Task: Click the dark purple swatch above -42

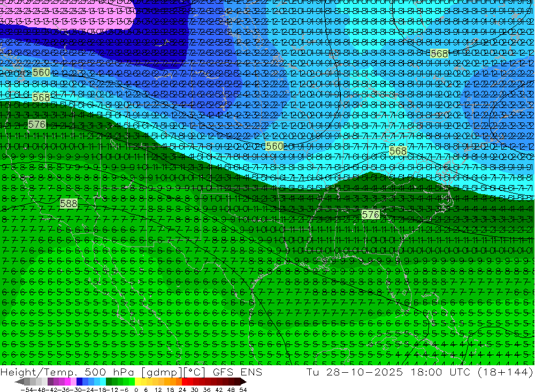Action: tap(50, 382)
